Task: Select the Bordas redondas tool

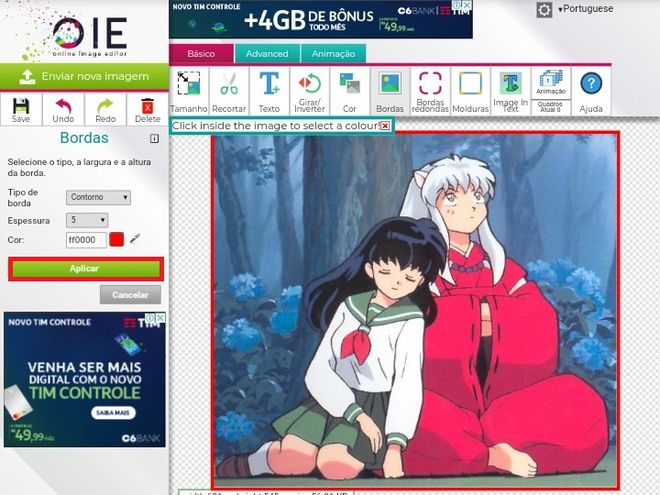Action: click(x=430, y=91)
